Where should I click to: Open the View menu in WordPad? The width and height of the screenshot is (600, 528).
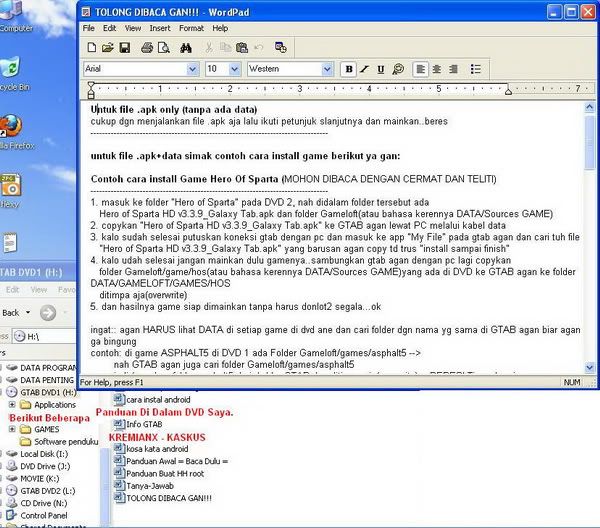click(133, 28)
